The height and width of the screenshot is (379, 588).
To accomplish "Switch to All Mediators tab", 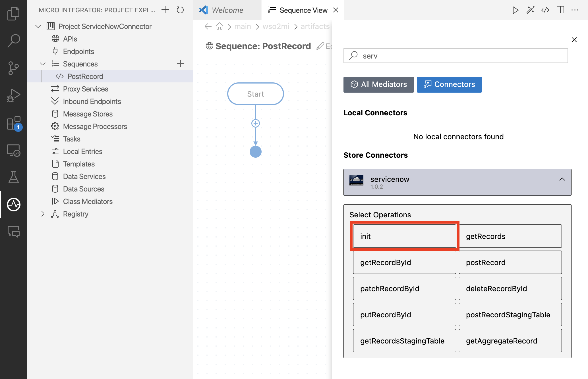I will 379,84.
